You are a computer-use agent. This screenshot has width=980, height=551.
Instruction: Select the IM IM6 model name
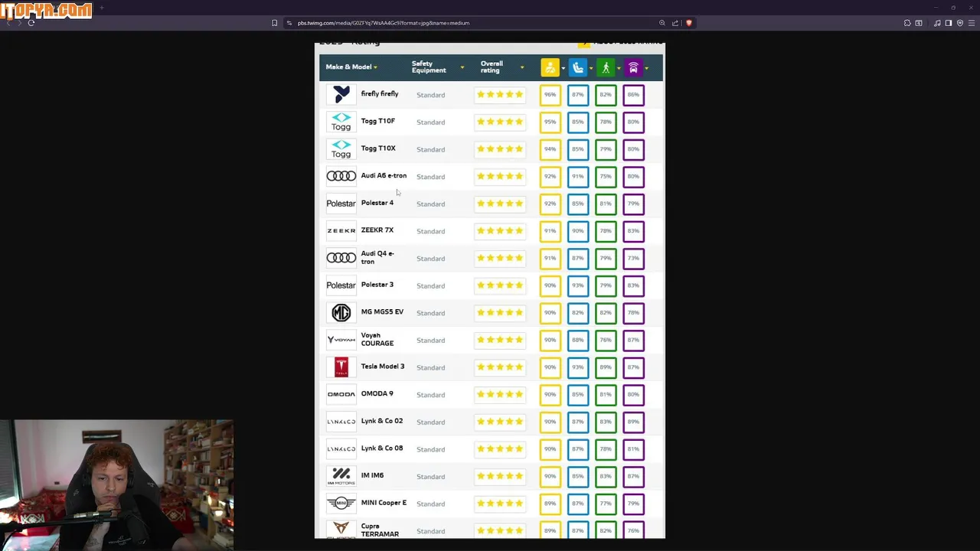(x=372, y=475)
